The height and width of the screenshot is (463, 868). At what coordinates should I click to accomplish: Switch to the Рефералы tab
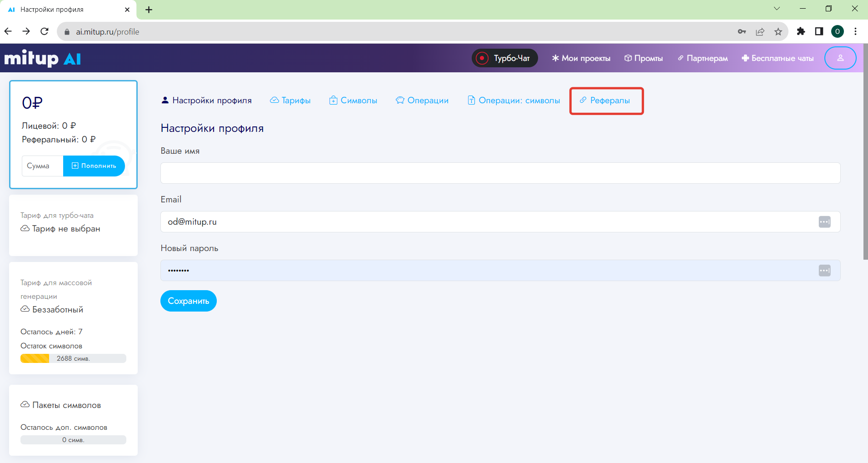606,101
